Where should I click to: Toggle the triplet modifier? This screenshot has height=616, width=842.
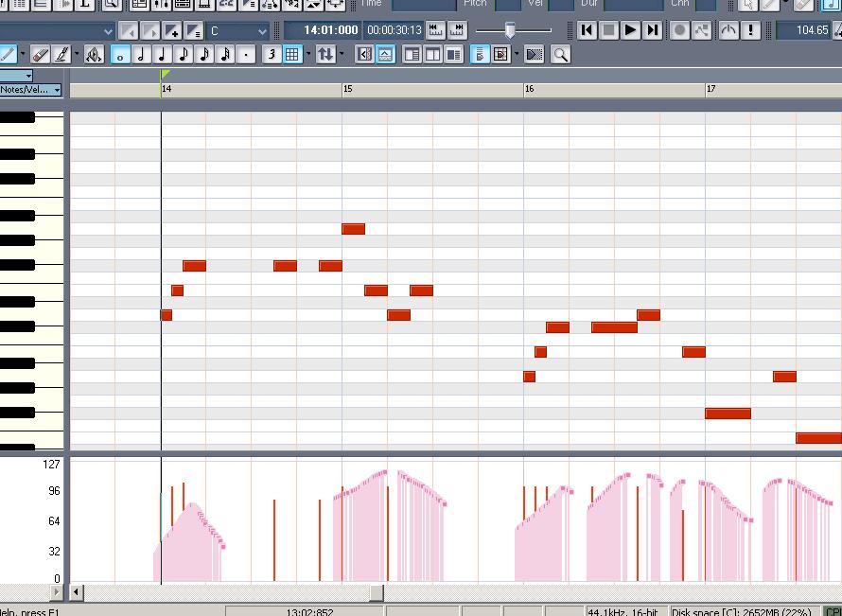(272, 54)
